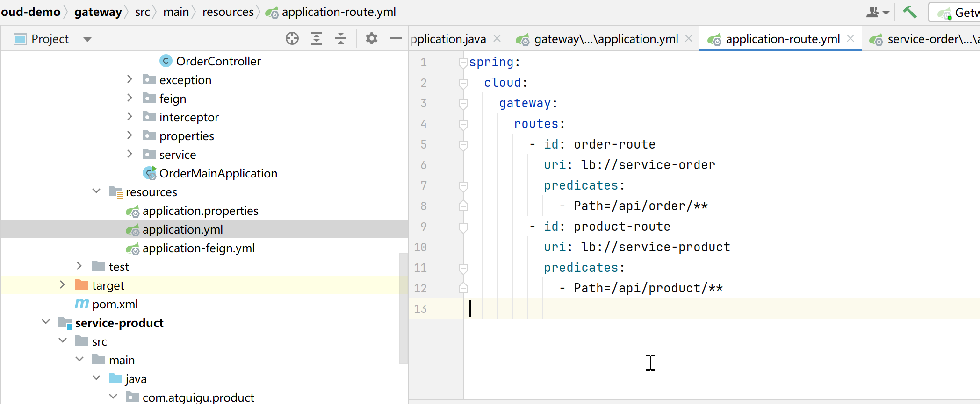The width and height of the screenshot is (980, 404).
Task: Click the Select Opened File crosshair icon
Action: click(292, 38)
